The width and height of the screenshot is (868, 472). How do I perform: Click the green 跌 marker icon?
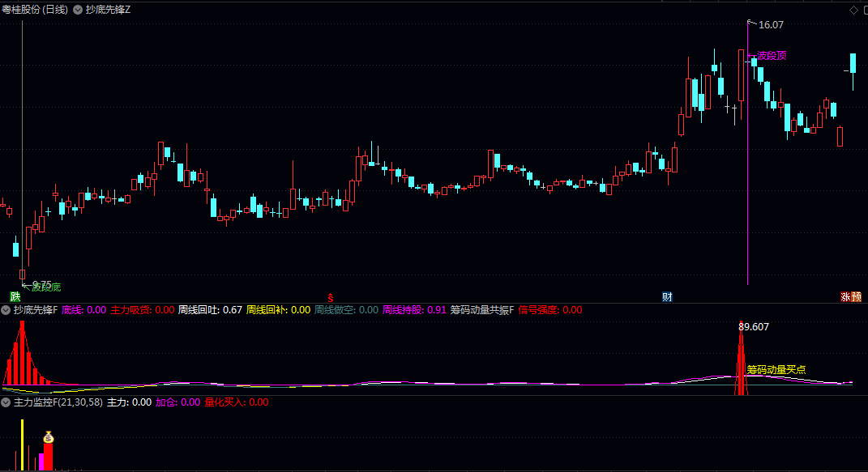click(15, 297)
